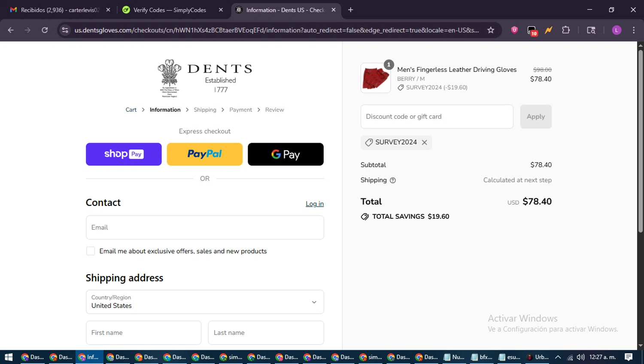Click the Men's Fingerless Leather Driving Gloves title
Viewport: 644px width, 364px height.
point(457,70)
